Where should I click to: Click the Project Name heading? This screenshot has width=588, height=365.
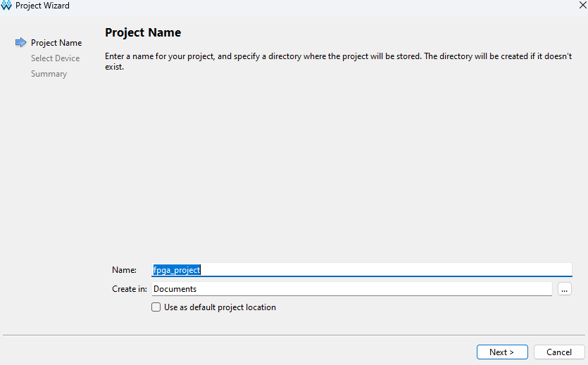[143, 32]
